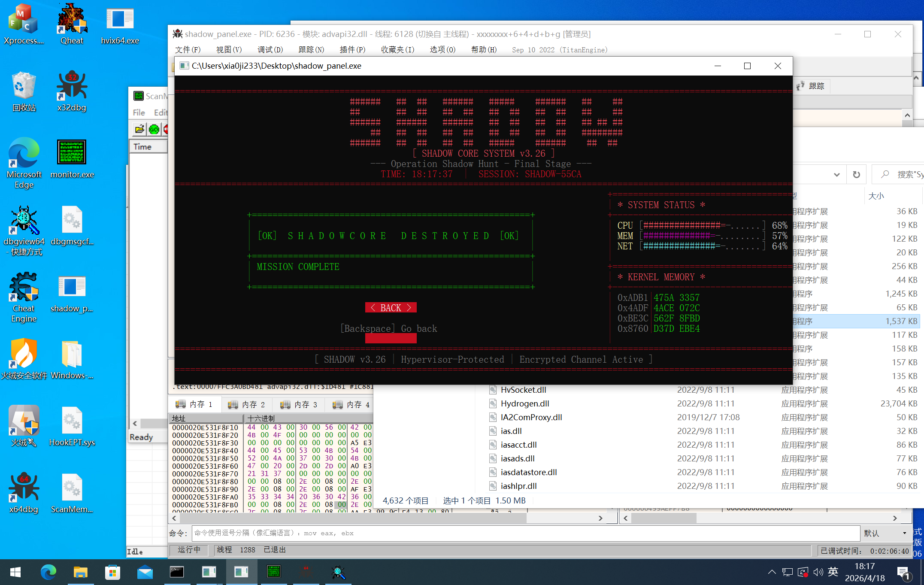924x585 pixels.
Task: Open the 插件(P) menu
Action: click(x=352, y=50)
